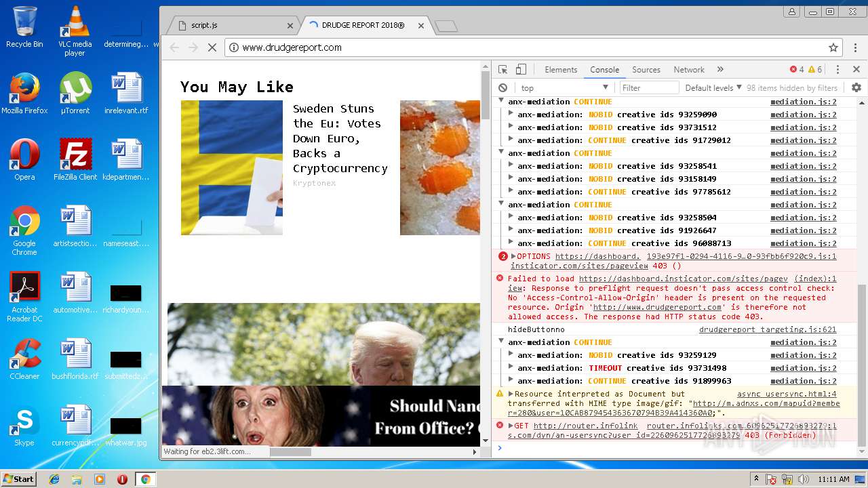The image size is (868, 488).
Task: Close the script.js tab
Action: (x=290, y=26)
